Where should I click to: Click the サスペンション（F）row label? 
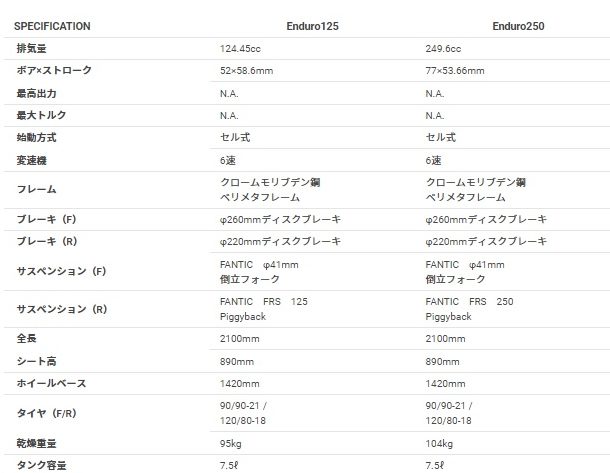click(x=61, y=271)
